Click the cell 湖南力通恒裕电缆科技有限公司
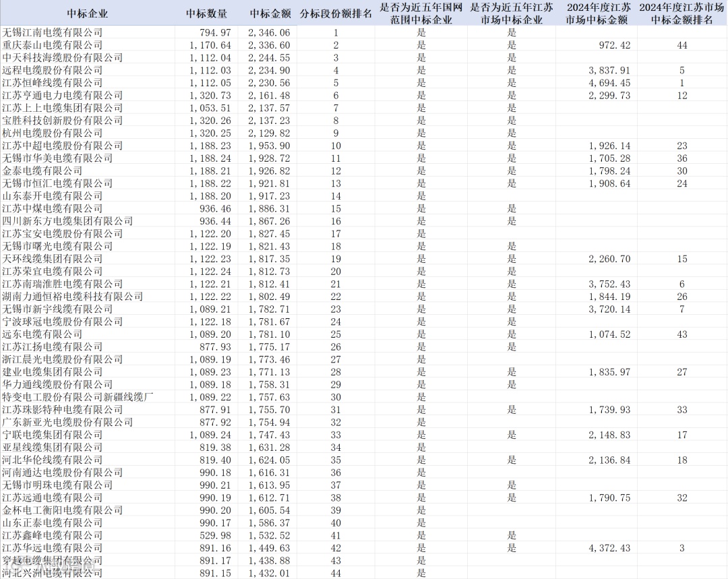This screenshot has height=579, width=728. [x=73, y=296]
